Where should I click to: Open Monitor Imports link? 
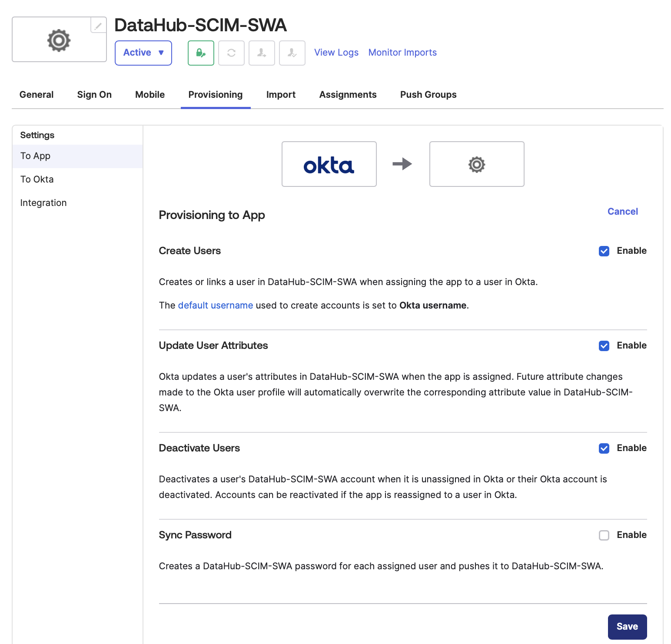pos(402,53)
